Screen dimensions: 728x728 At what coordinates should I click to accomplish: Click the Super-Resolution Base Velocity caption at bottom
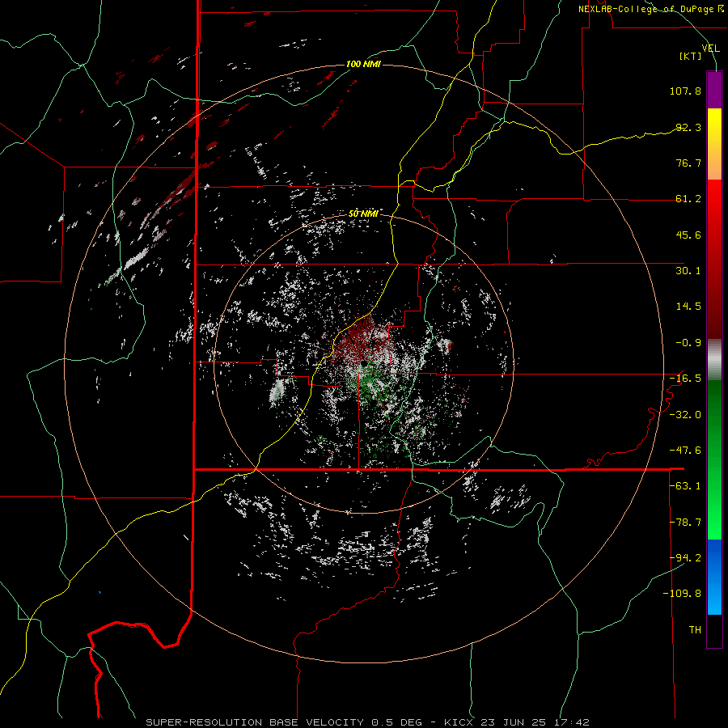(x=367, y=722)
